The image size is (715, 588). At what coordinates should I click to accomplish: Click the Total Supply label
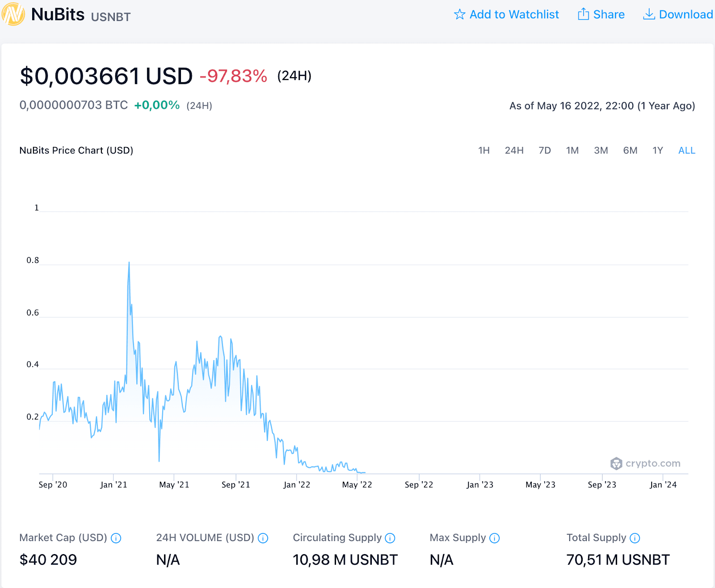(596, 538)
